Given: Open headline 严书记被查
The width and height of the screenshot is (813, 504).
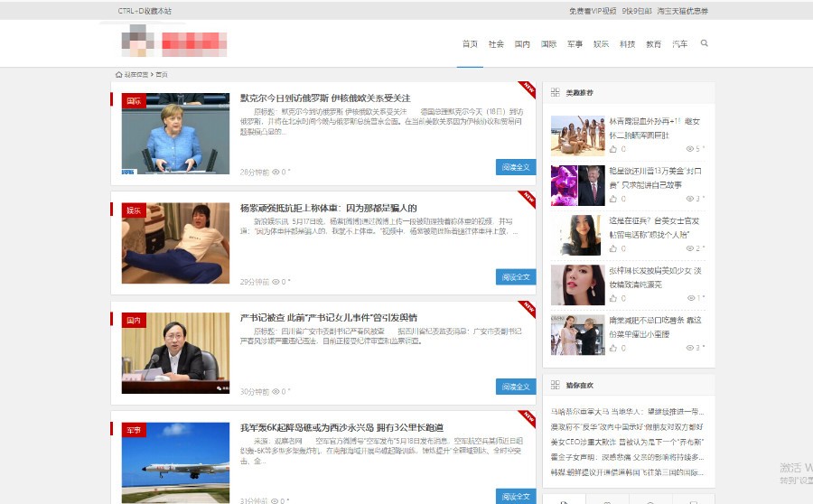Looking at the screenshot, I should (x=329, y=317).
